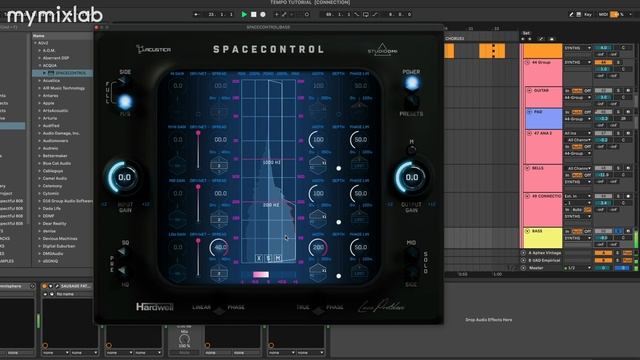Expand the Dear Reality folder
Image resolution: width=640 pixels, height=360 pixels.
point(40,224)
